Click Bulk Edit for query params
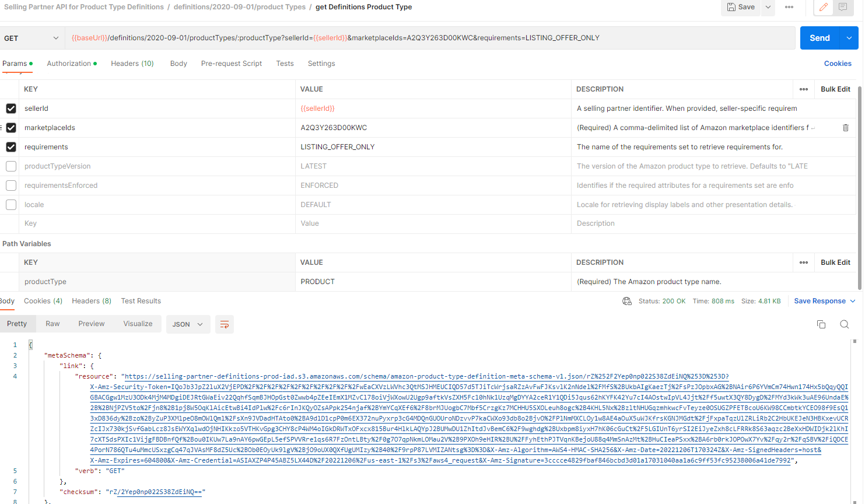Viewport: 865px width, 504px height. pyautogui.click(x=835, y=89)
